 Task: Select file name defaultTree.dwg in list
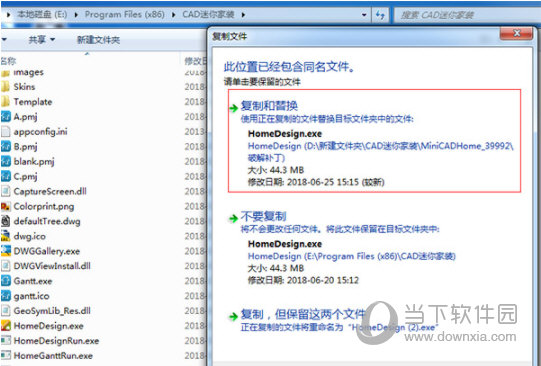(47, 221)
